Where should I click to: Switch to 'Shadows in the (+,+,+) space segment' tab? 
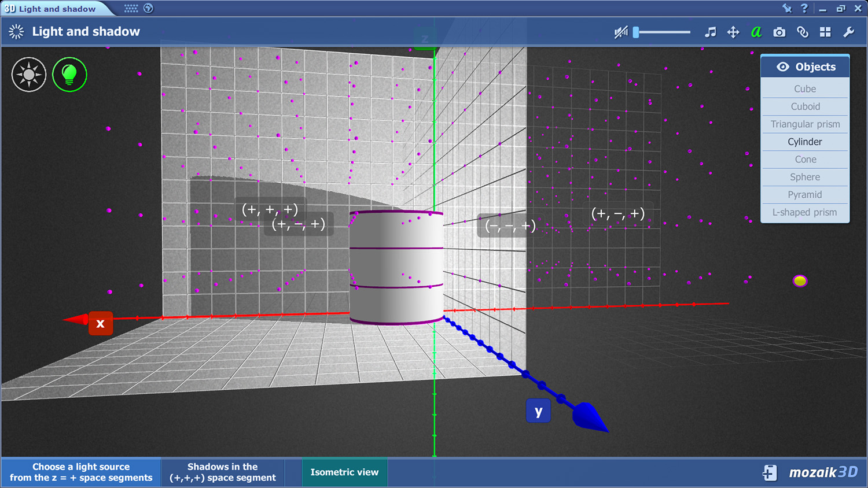coord(223,472)
